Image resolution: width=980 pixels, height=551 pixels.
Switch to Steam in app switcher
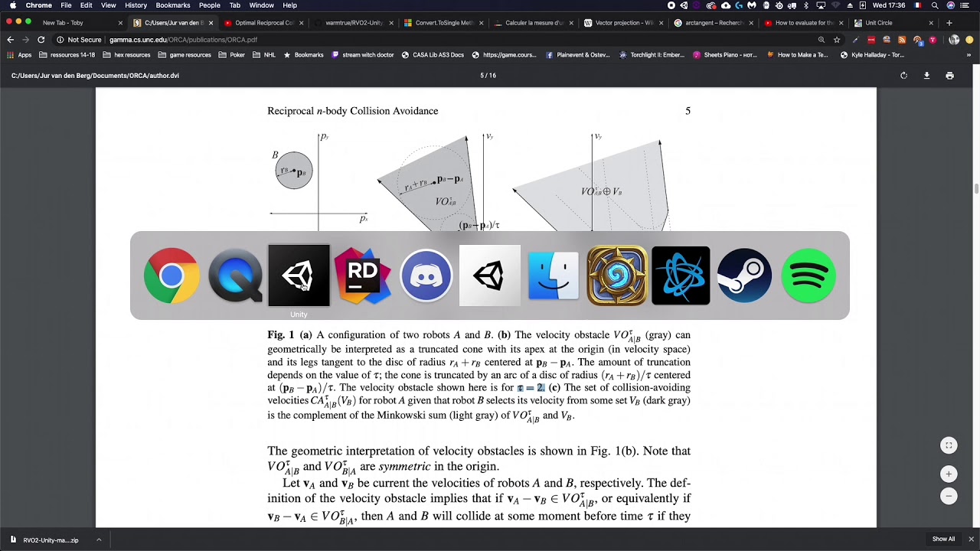point(744,275)
